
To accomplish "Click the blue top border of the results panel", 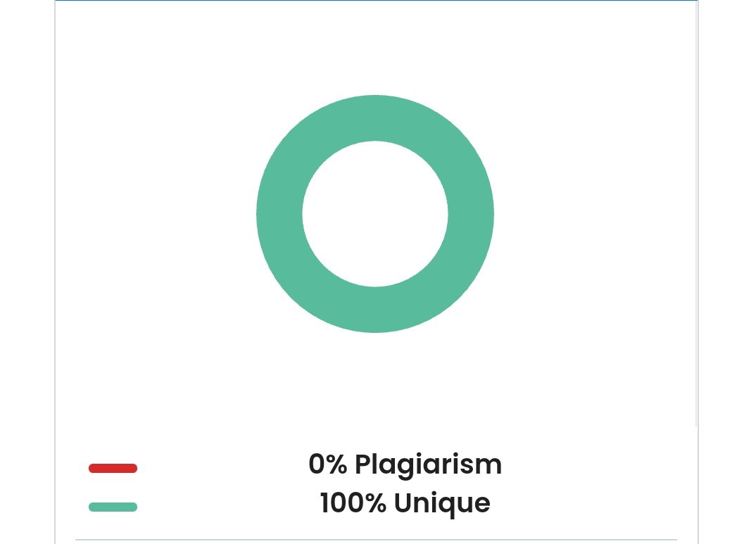I will click(376, 1).
